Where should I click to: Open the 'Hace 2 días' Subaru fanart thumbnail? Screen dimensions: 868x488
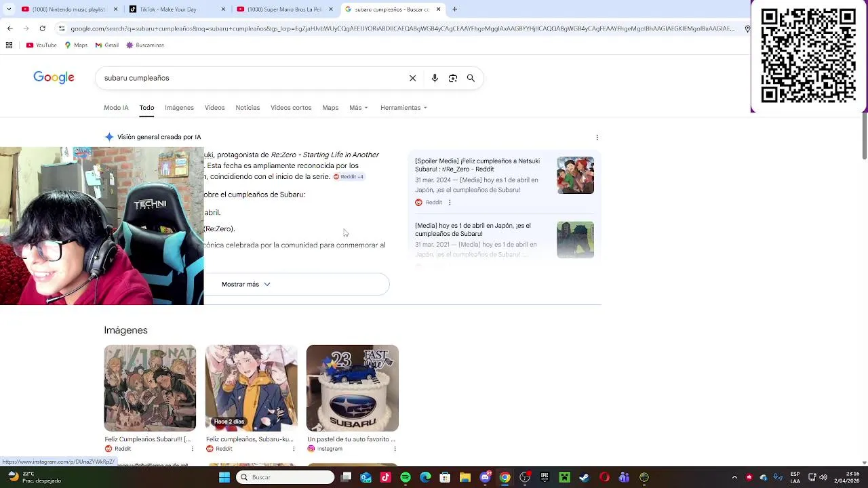pyautogui.click(x=251, y=388)
